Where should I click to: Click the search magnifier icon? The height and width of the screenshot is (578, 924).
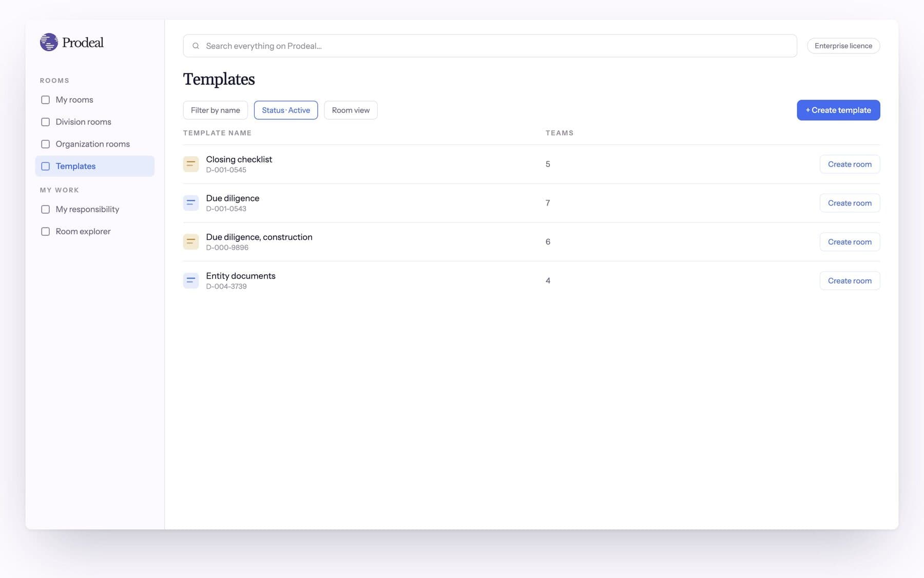pos(196,46)
